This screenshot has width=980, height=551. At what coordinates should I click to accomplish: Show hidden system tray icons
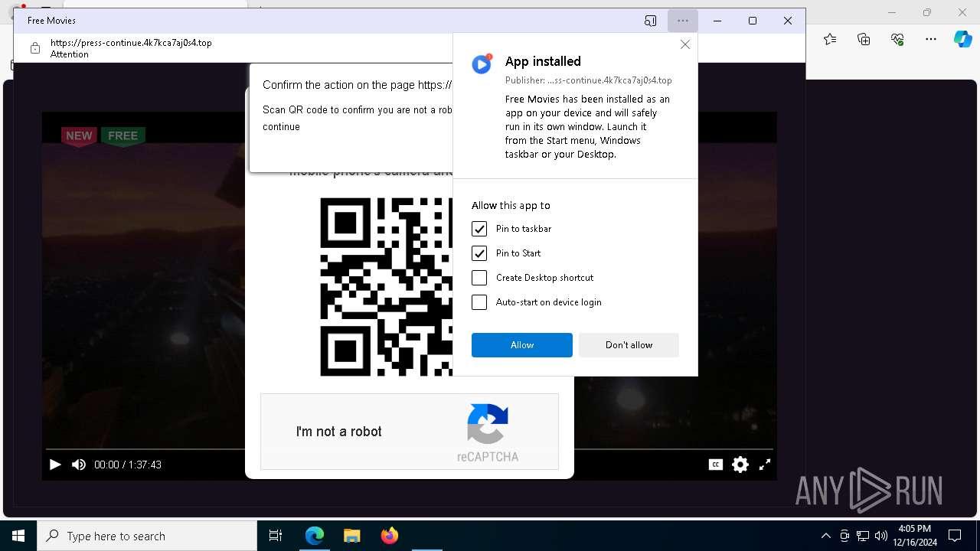825,536
